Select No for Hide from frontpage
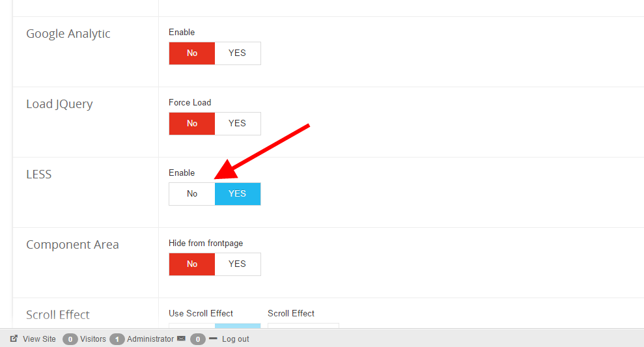The image size is (644, 347). [192, 264]
